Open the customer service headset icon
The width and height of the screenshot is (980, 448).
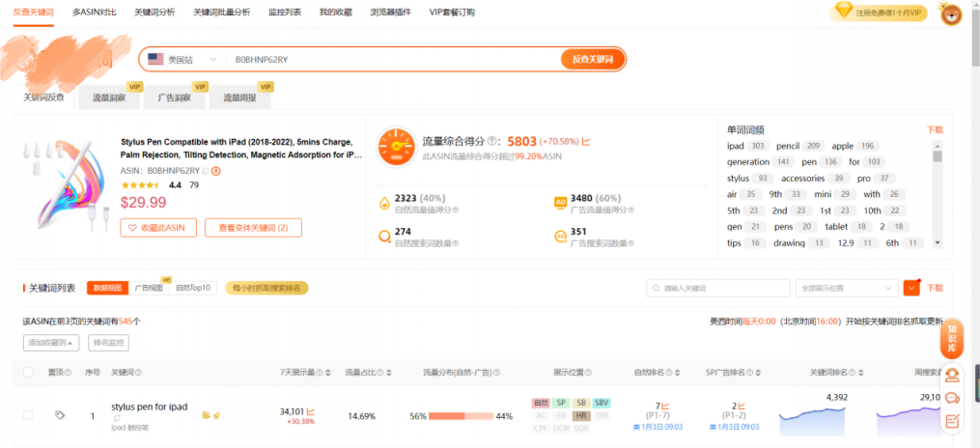[x=952, y=375]
